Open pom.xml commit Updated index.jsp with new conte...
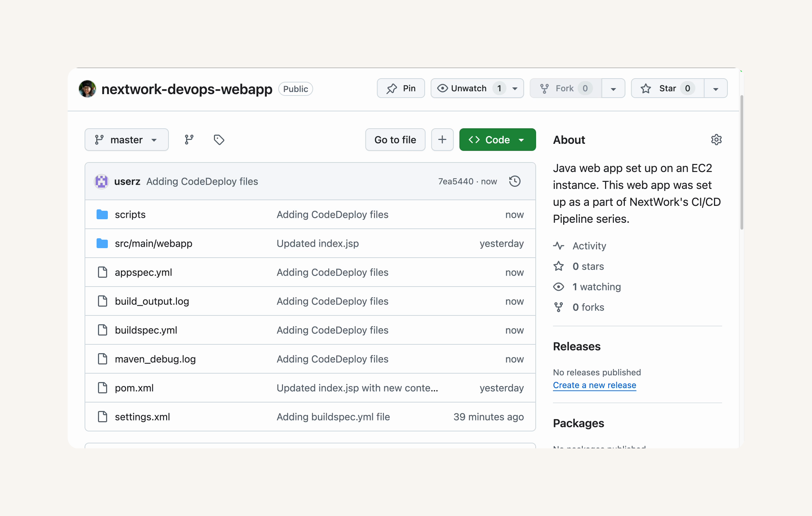Screen dimensions: 812x516 point(357,388)
